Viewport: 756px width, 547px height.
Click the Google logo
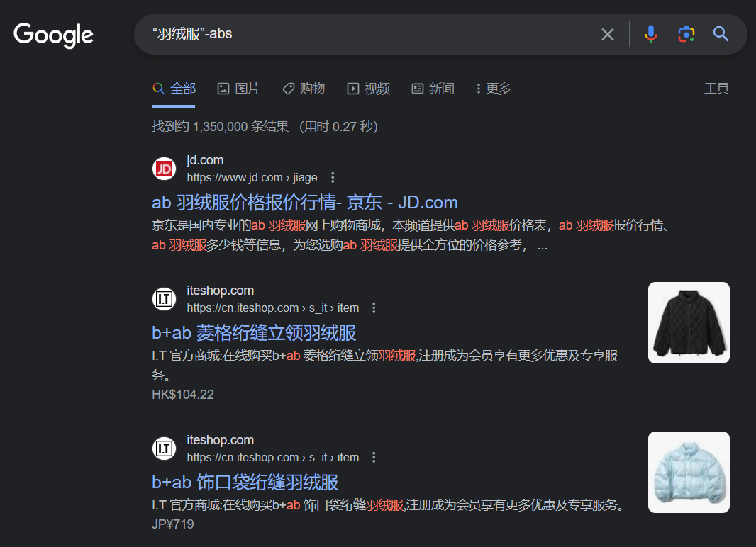[53, 35]
